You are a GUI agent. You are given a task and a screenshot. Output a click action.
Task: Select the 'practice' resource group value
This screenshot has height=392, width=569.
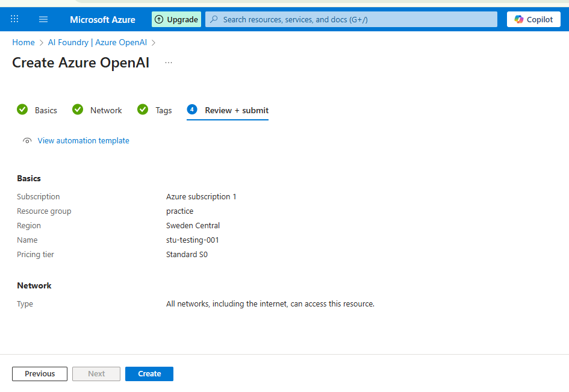pos(179,211)
